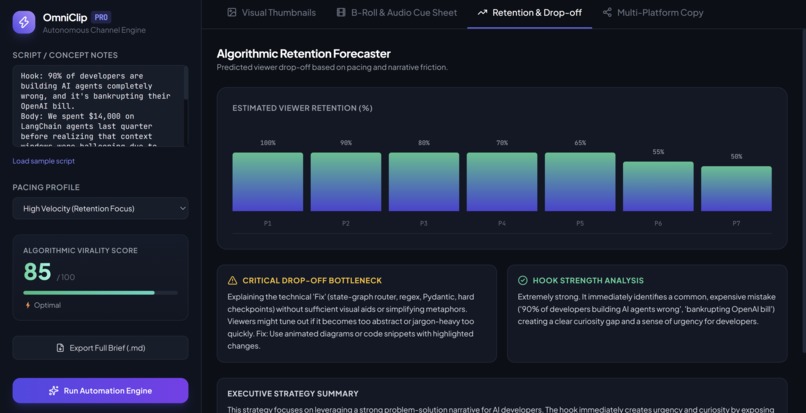Click the Pacing Profile chevron arrow

pyautogui.click(x=182, y=208)
